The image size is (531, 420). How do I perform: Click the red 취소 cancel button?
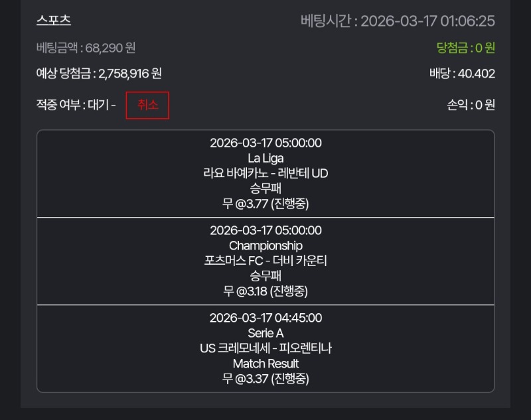click(147, 105)
